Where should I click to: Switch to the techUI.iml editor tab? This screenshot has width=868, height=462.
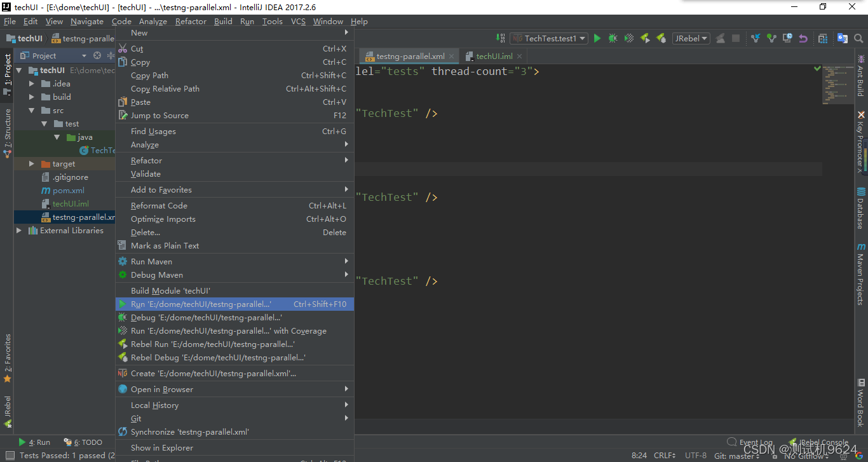494,56
